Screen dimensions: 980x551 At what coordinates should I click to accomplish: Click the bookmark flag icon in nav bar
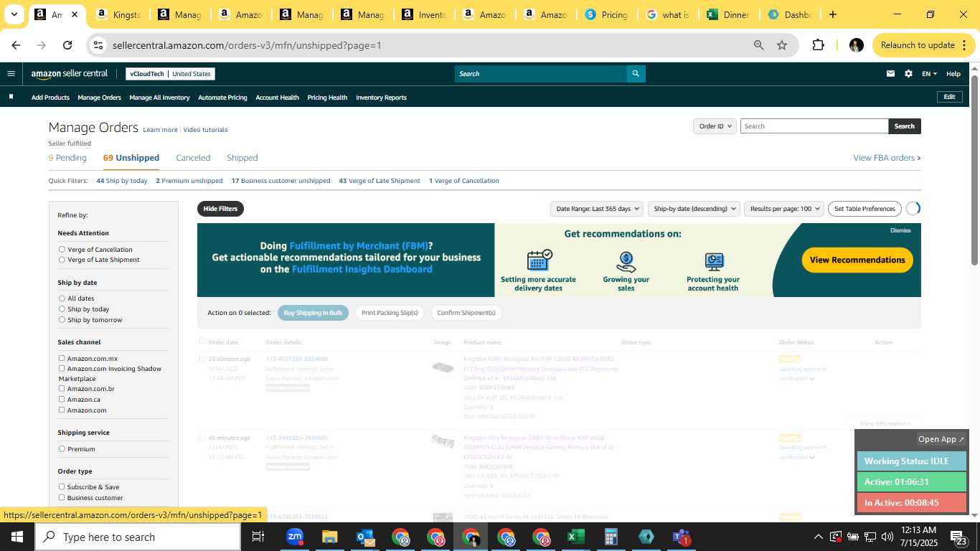point(11,97)
